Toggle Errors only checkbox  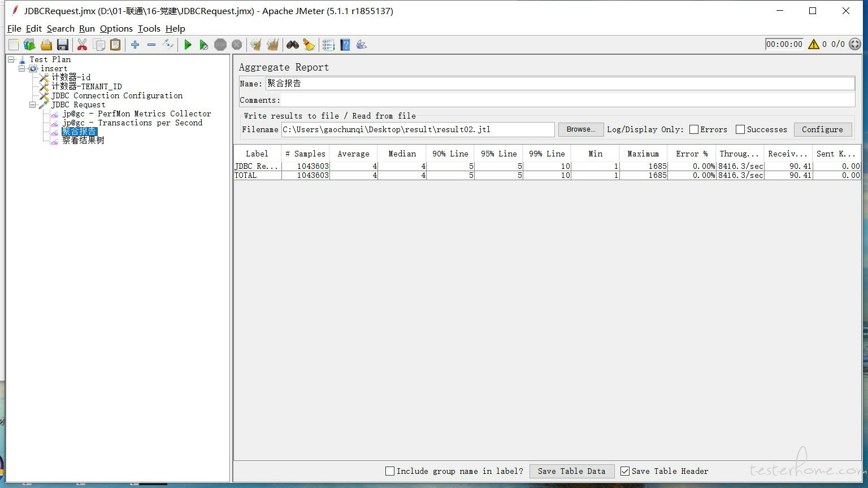pos(694,129)
